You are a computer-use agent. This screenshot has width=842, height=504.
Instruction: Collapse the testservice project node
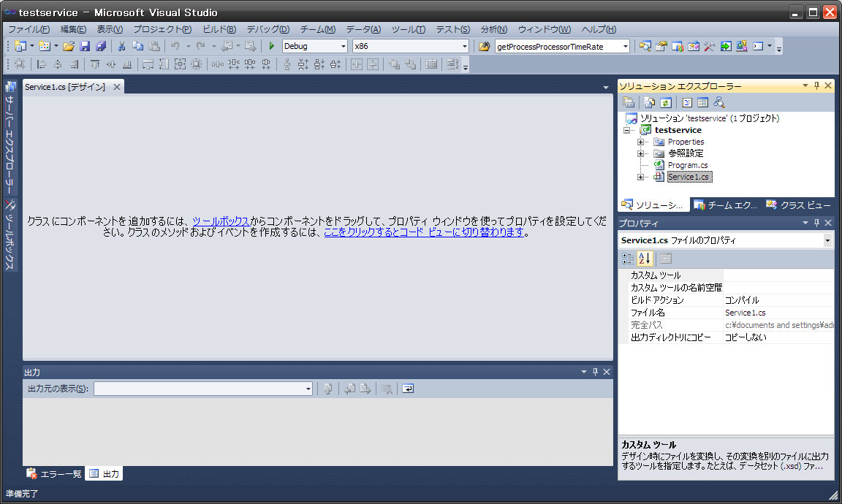[x=626, y=130]
